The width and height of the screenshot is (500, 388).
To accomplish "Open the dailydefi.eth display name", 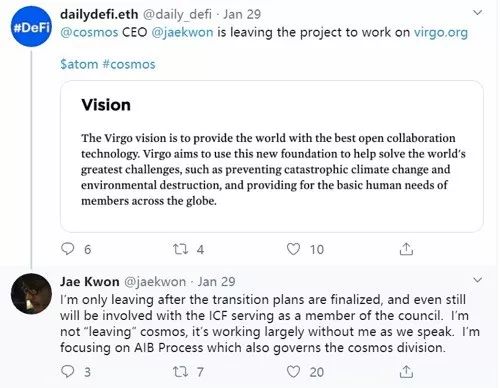I will pos(99,14).
